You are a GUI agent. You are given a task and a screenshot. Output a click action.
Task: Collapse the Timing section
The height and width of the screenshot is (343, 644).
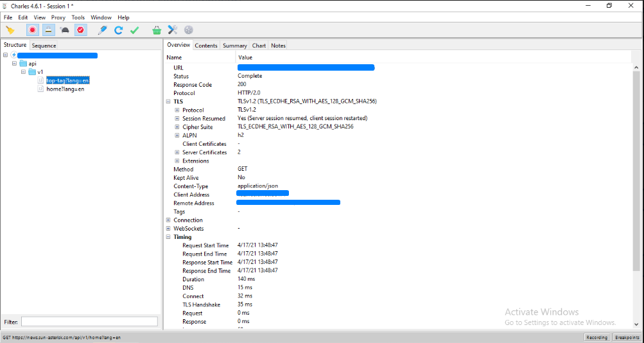coord(168,237)
